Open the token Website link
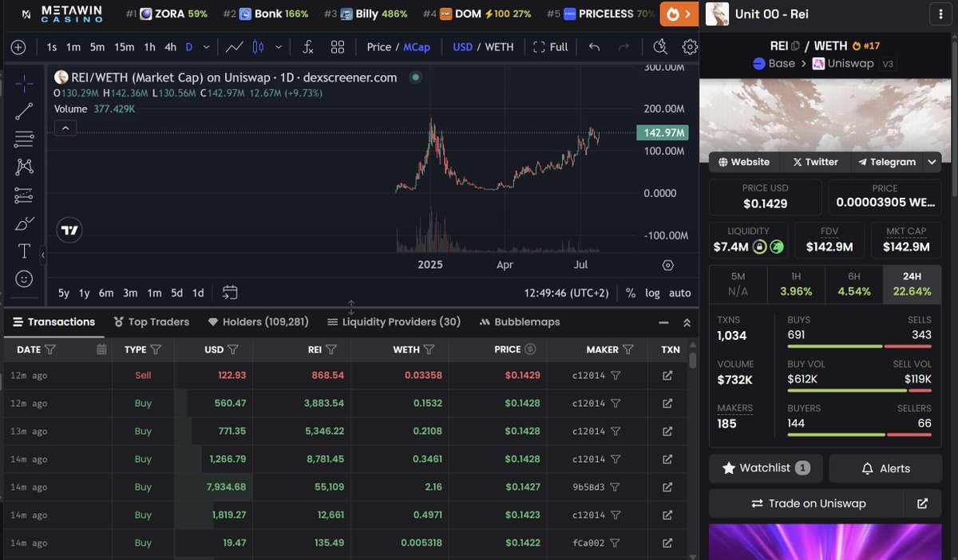The width and height of the screenshot is (958, 560). point(744,162)
